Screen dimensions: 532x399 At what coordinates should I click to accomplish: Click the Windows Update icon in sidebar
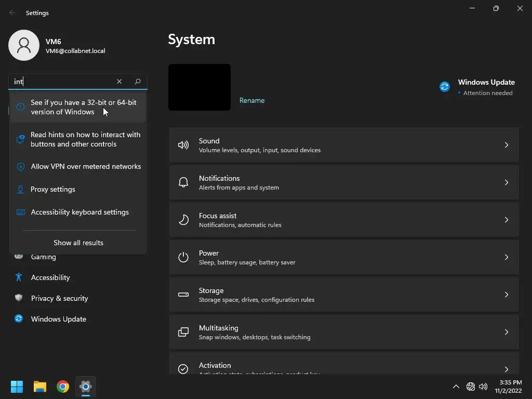click(x=19, y=318)
